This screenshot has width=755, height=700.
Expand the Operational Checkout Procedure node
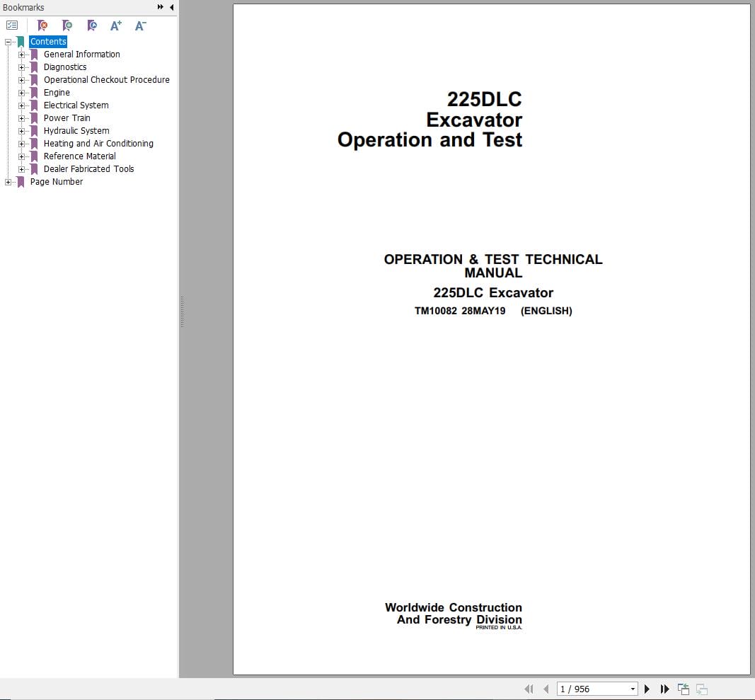pos(21,80)
